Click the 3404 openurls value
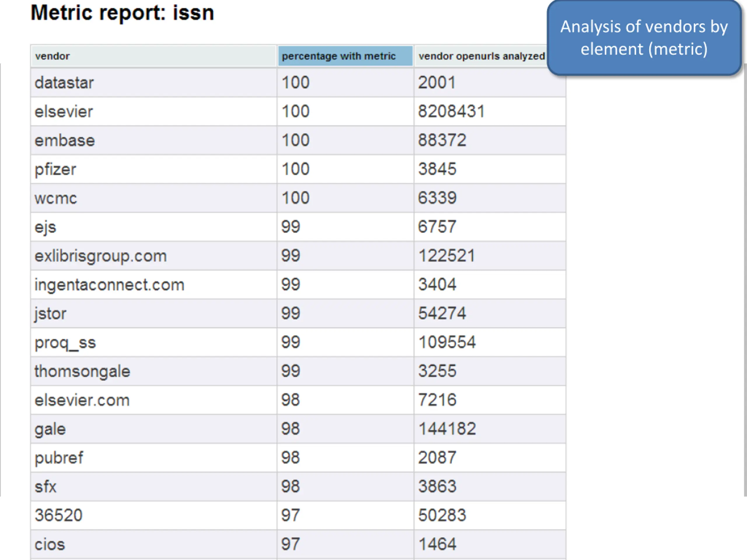The height and width of the screenshot is (560, 747). [x=437, y=285]
